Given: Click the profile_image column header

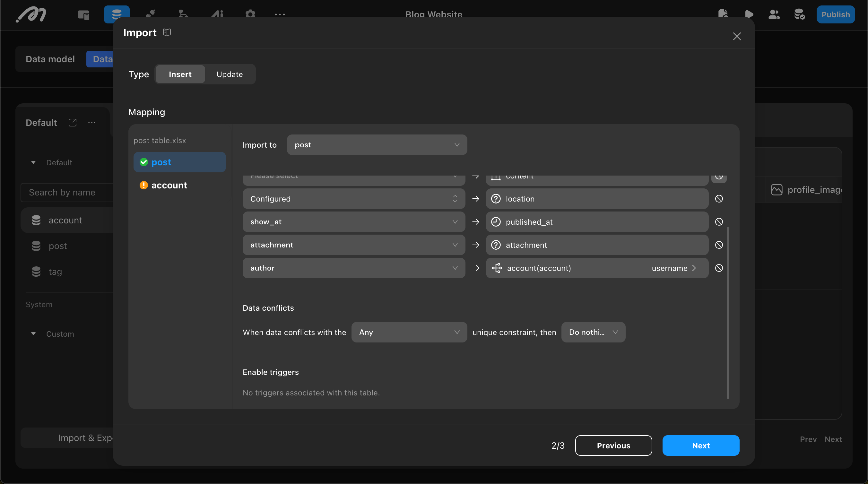Looking at the screenshot, I should click(x=807, y=190).
